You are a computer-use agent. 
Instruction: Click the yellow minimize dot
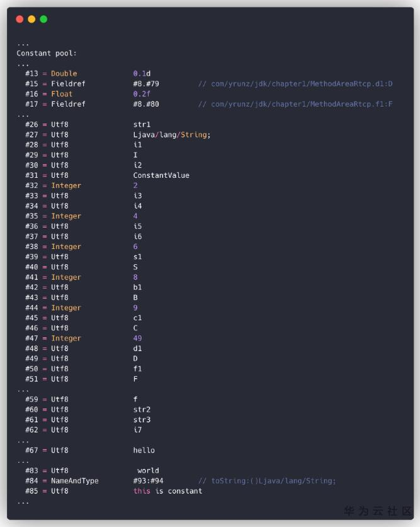[x=31, y=20]
